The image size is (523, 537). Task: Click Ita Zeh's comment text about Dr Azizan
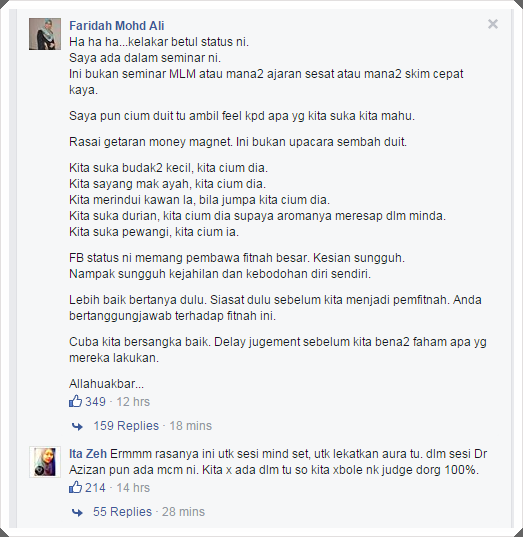[x=278, y=462]
